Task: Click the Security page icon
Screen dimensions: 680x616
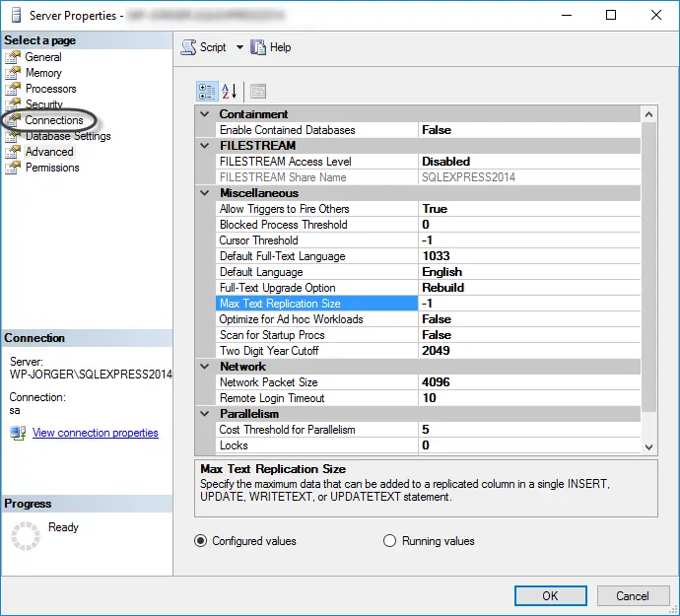Action: click(13, 104)
